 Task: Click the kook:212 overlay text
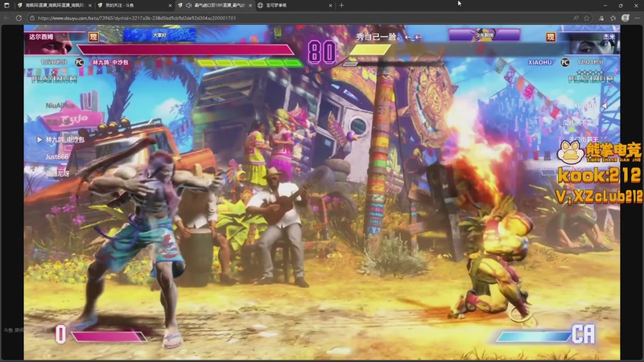(599, 176)
